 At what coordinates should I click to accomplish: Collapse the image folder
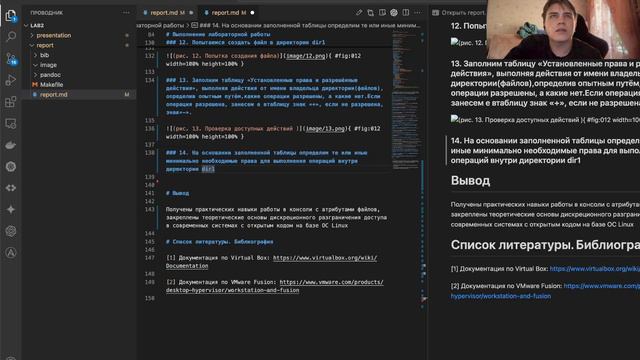click(36, 65)
